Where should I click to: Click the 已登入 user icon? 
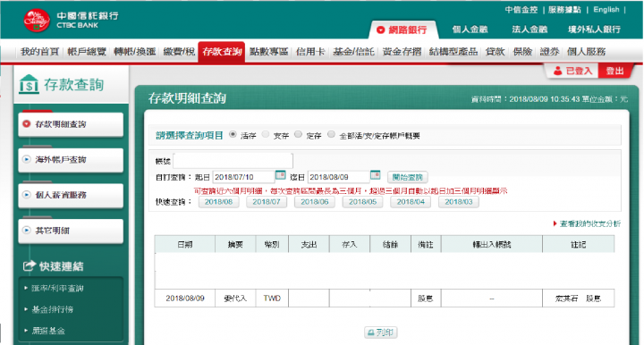(x=557, y=71)
